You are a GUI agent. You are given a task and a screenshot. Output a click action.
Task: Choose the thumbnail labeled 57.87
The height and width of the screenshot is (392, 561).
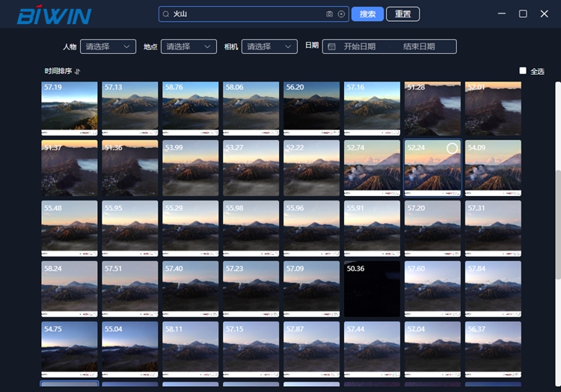click(x=312, y=349)
